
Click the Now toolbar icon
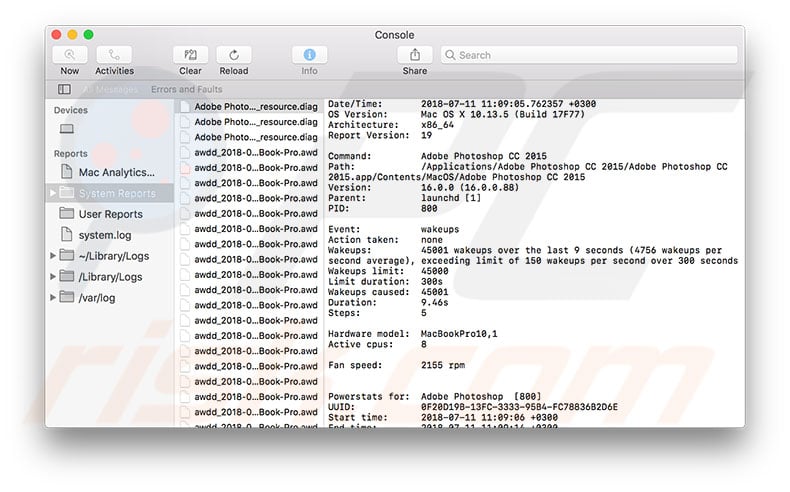[70, 55]
